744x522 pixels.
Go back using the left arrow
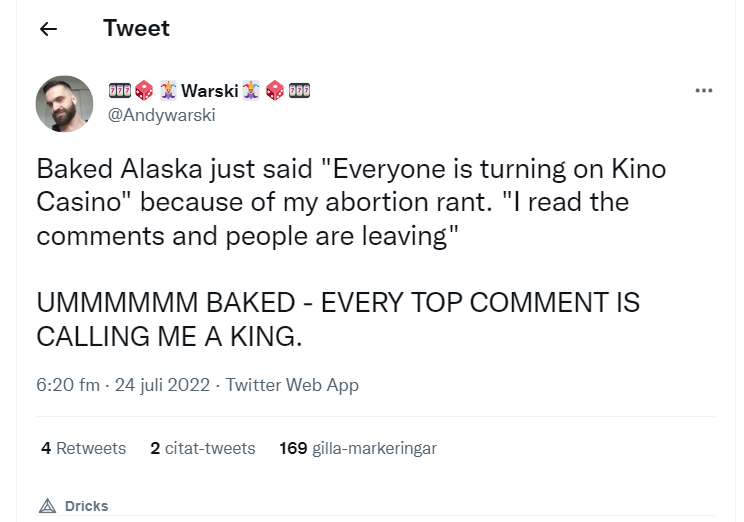(48, 29)
